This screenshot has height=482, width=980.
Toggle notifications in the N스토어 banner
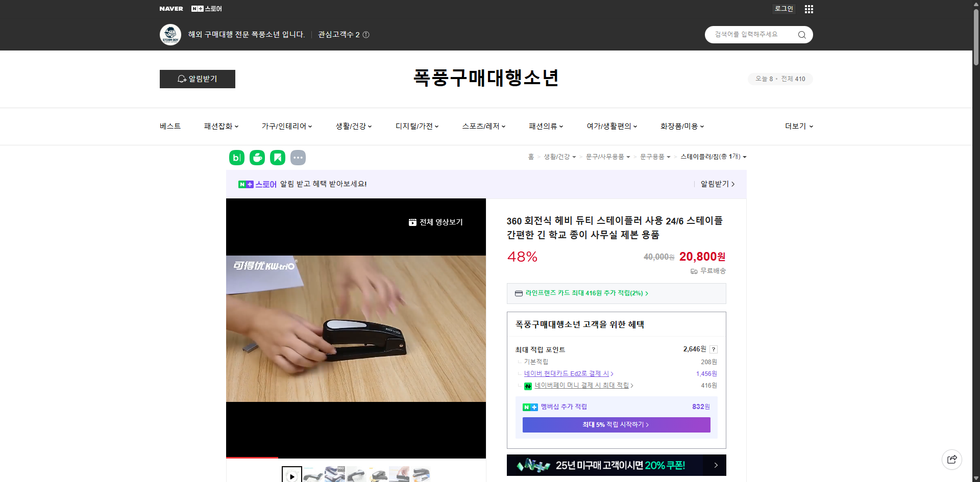[716, 184]
